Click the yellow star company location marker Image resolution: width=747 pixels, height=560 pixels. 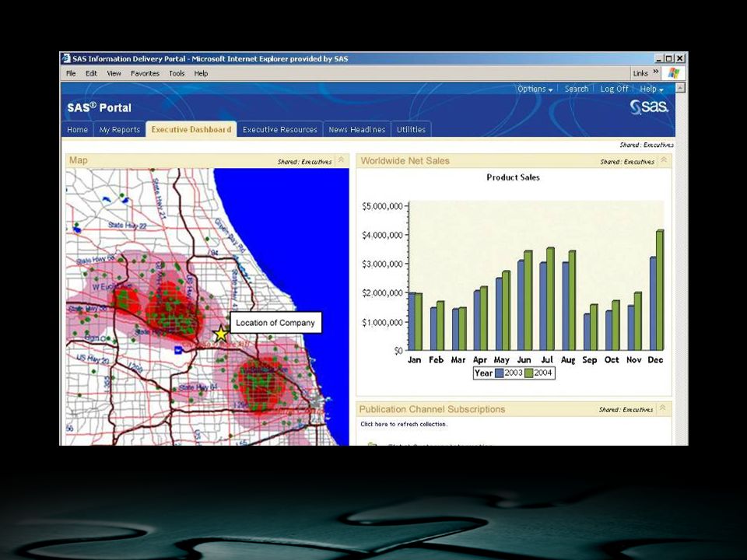(x=220, y=334)
